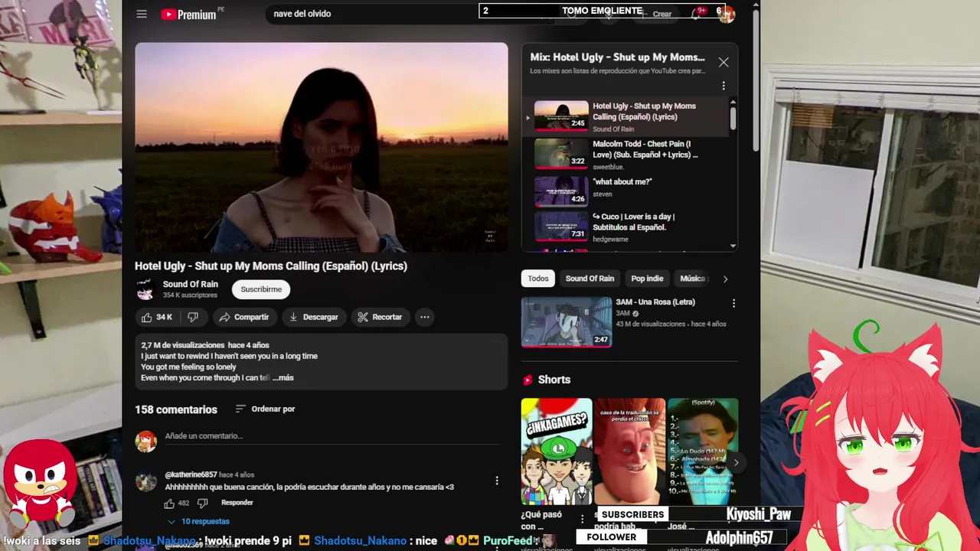The image size is (980, 551).
Task: Close the Mix playlist panel
Action: click(724, 63)
